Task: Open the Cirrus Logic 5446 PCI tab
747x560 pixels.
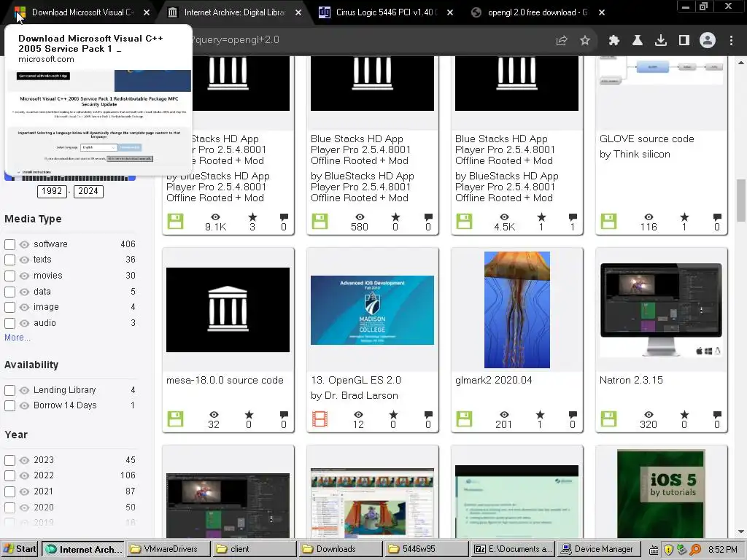Action: pyautogui.click(x=386, y=12)
